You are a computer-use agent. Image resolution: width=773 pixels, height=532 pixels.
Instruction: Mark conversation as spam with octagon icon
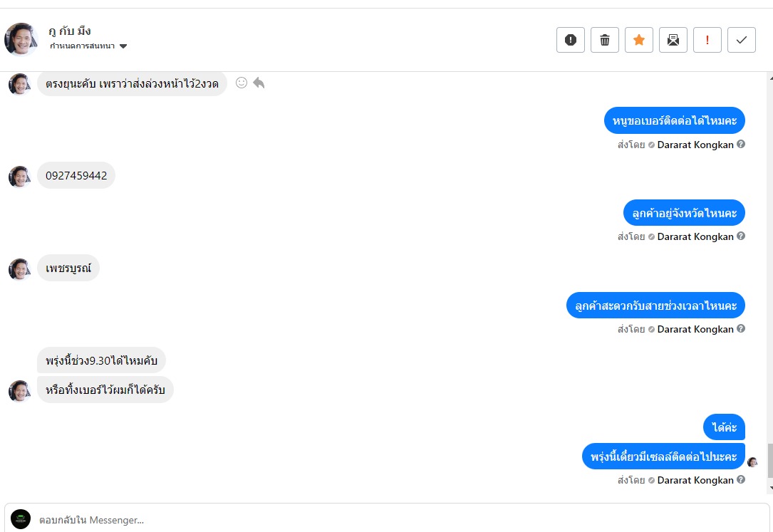pos(570,40)
